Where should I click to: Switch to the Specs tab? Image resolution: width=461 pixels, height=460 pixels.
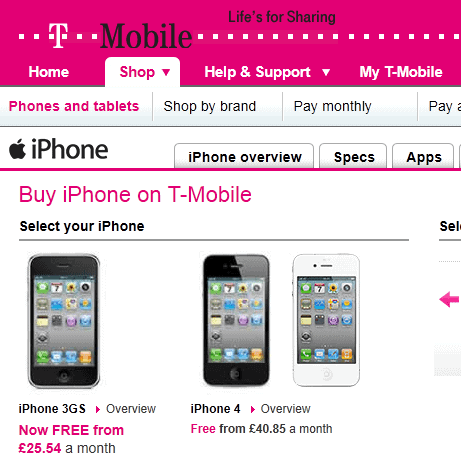click(x=353, y=156)
